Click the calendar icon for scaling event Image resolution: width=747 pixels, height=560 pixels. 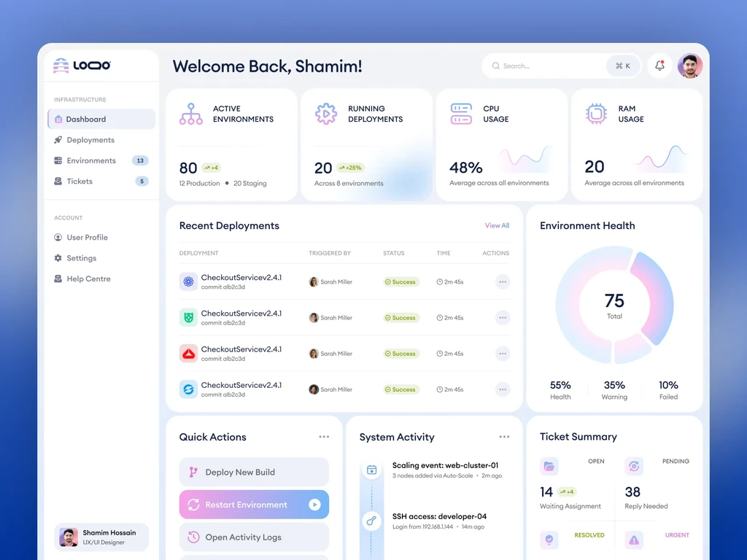[371, 470]
